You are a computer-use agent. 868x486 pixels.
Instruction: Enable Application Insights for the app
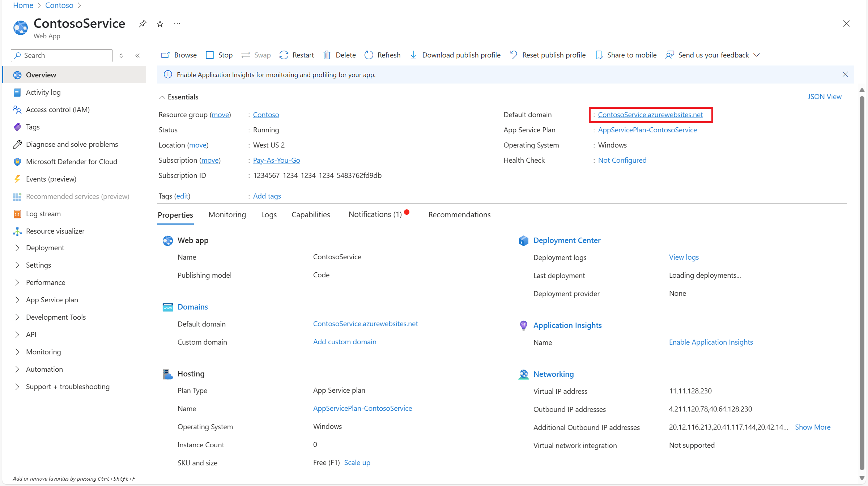711,342
